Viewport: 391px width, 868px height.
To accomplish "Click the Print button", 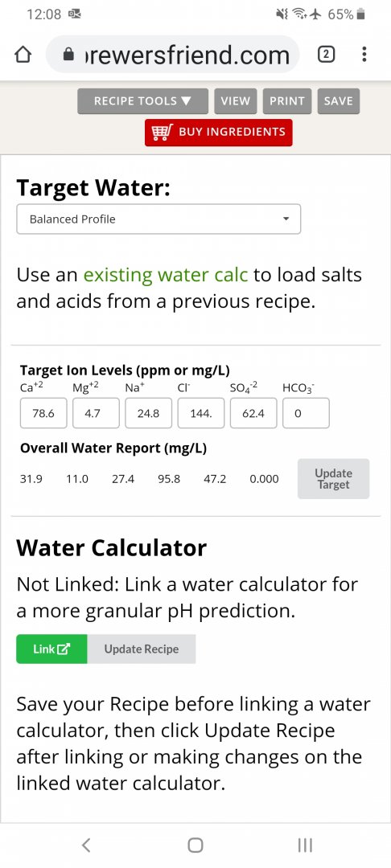I will (287, 101).
